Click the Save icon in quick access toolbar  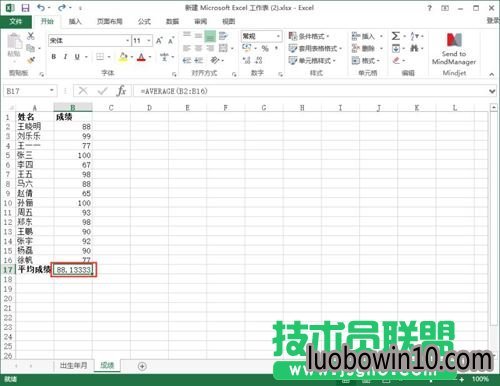(x=25, y=7)
